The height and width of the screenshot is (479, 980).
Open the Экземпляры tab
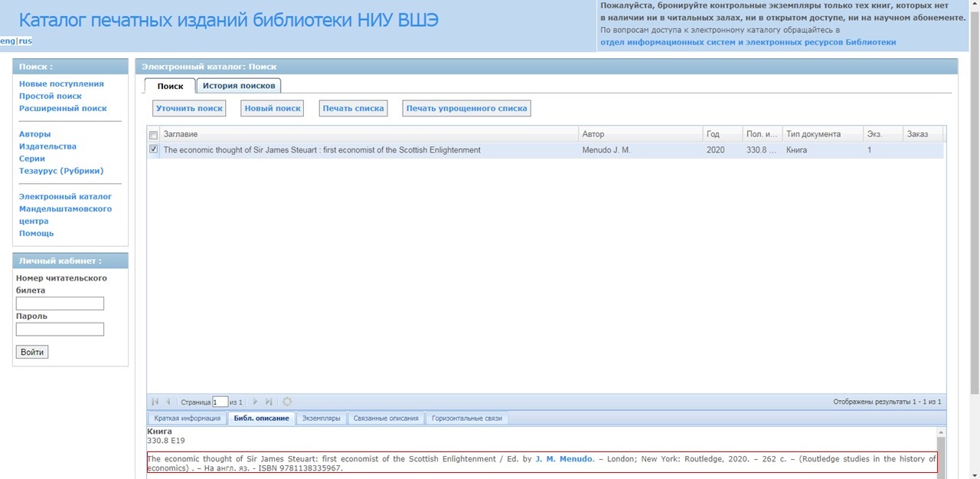click(321, 418)
